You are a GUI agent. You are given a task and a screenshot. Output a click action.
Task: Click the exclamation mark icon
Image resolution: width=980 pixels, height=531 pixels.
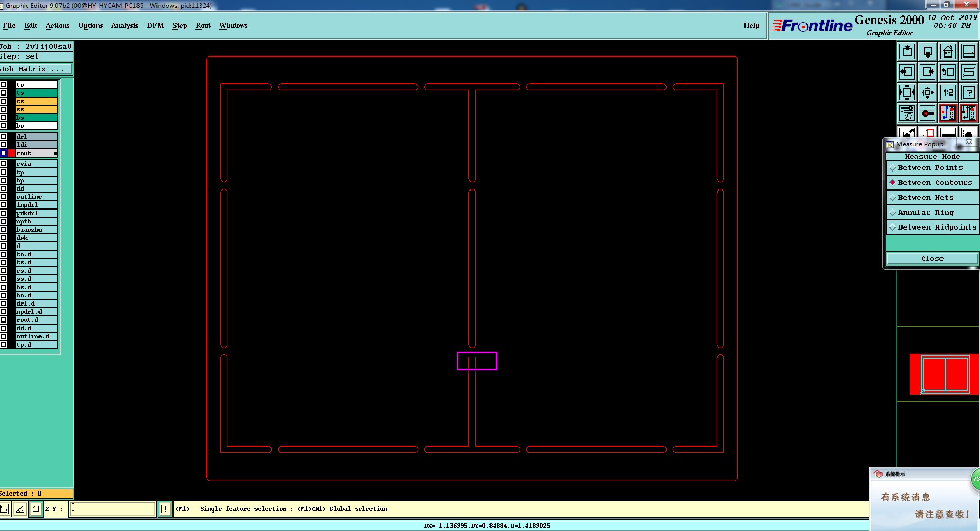pos(165,509)
